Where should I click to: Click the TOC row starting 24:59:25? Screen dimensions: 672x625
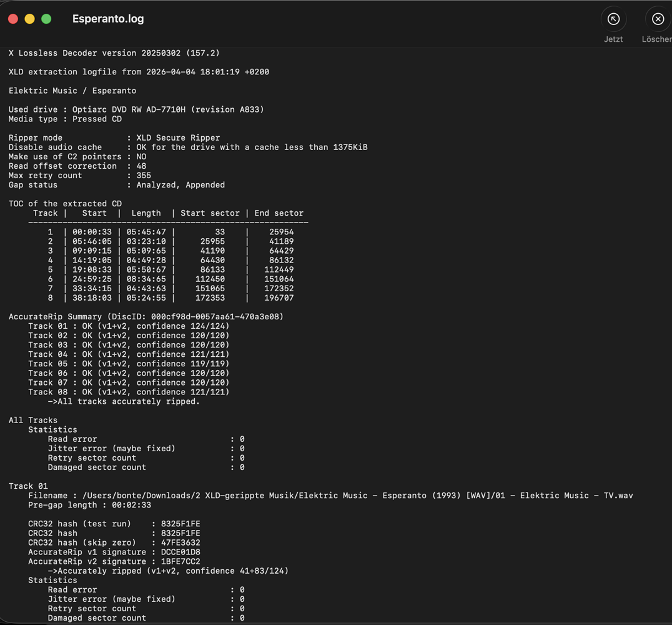(x=170, y=279)
